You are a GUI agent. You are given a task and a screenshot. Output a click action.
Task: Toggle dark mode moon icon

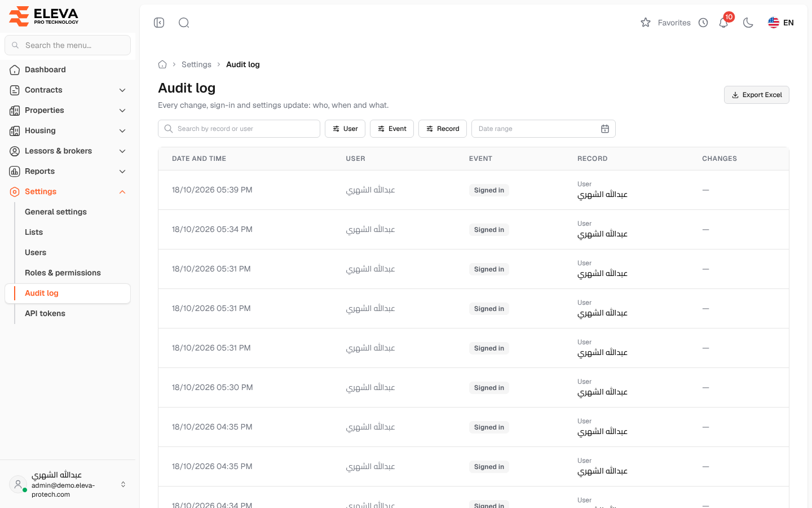click(748, 23)
